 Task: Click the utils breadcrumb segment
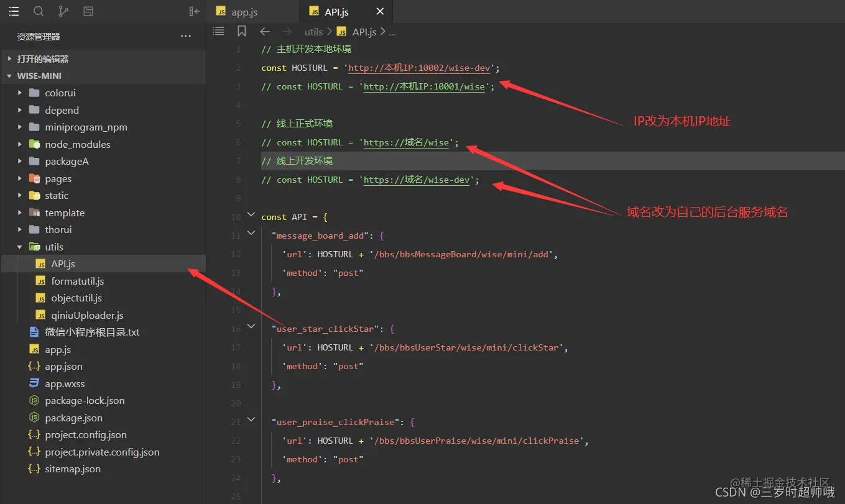[313, 32]
